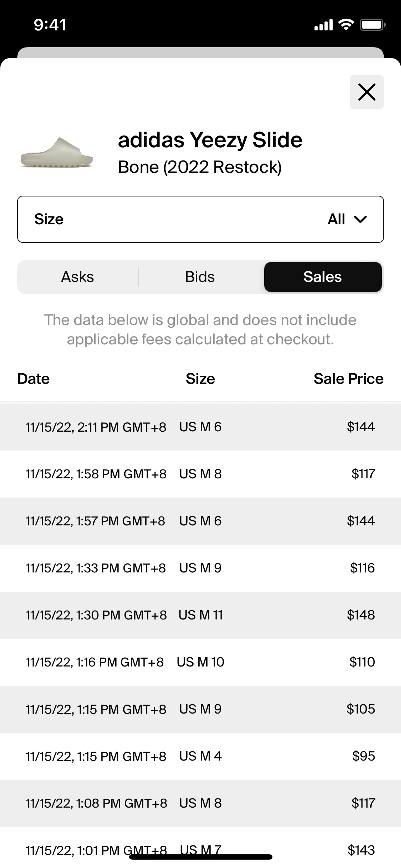Select the 2:11 PM US M 6 sale row
This screenshot has height=868, width=401.
pyautogui.click(x=200, y=427)
